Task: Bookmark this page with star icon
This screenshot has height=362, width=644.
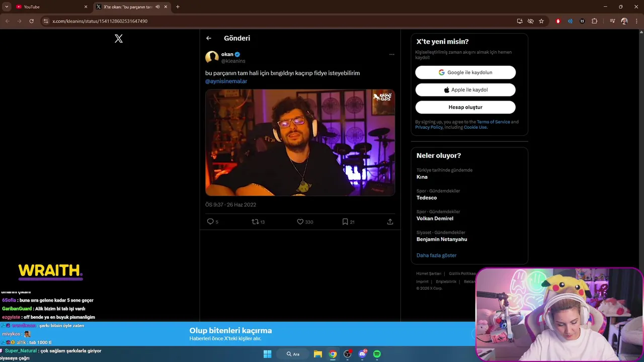Action: pos(541,21)
